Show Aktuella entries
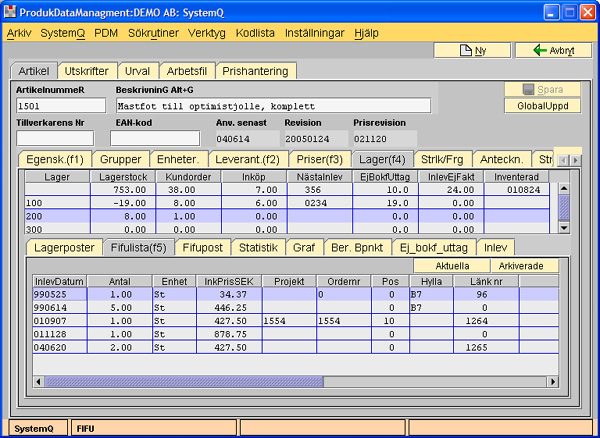600x438 pixels. [x=452, y=266]
